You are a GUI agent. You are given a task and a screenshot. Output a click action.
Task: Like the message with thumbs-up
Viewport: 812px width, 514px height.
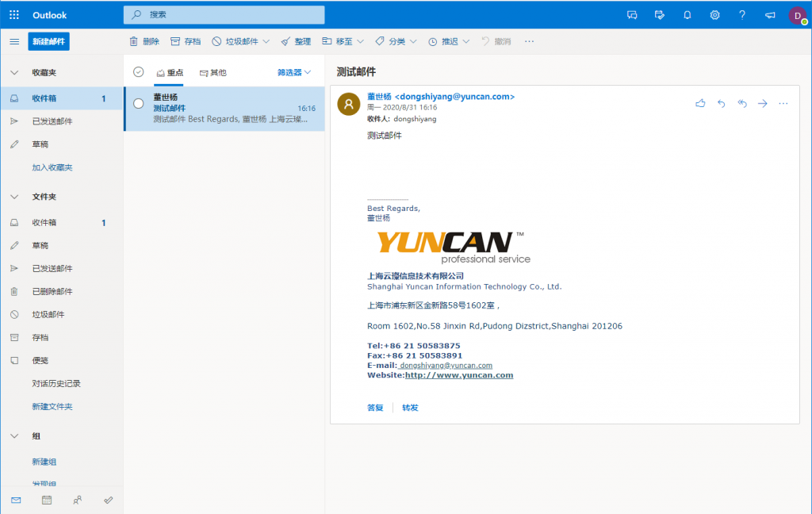[700, 104]
